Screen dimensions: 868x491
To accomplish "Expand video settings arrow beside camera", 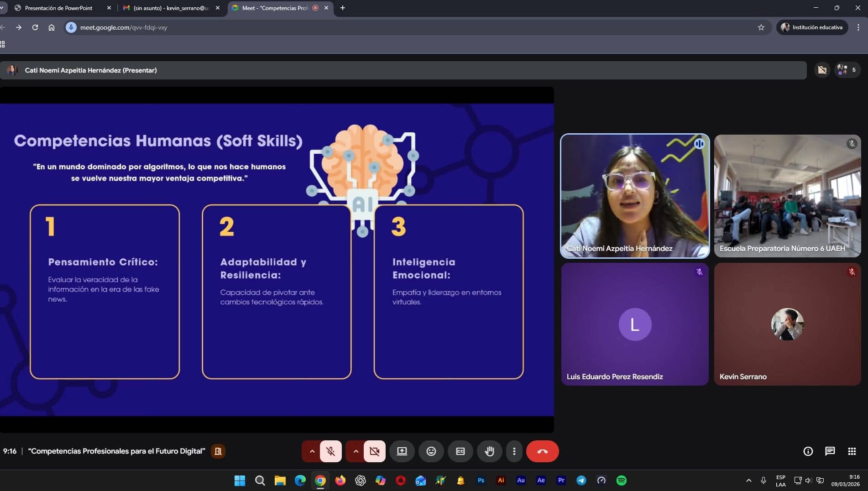I will [356, 451].
